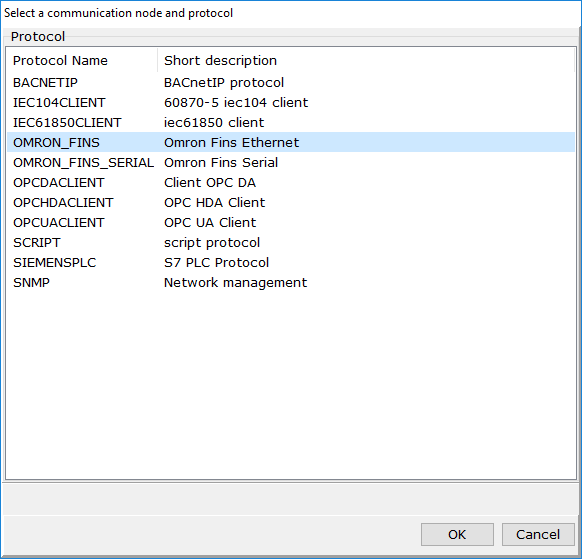This screenshot has height=559, width=582.
Task: Sort by Protocol Name column header
Action: click(82, 61)
